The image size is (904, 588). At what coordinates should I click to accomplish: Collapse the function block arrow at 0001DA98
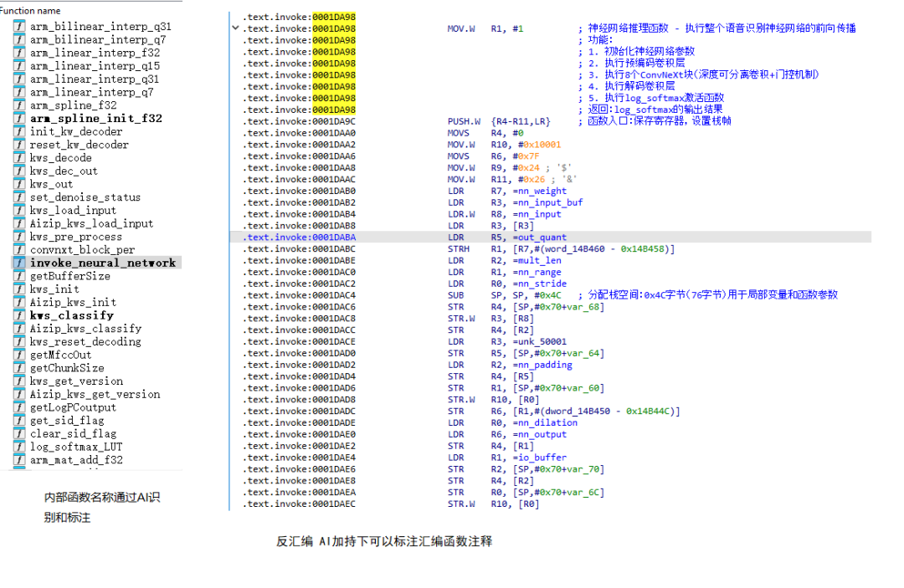pyautogui.click(x=235, y=28)
